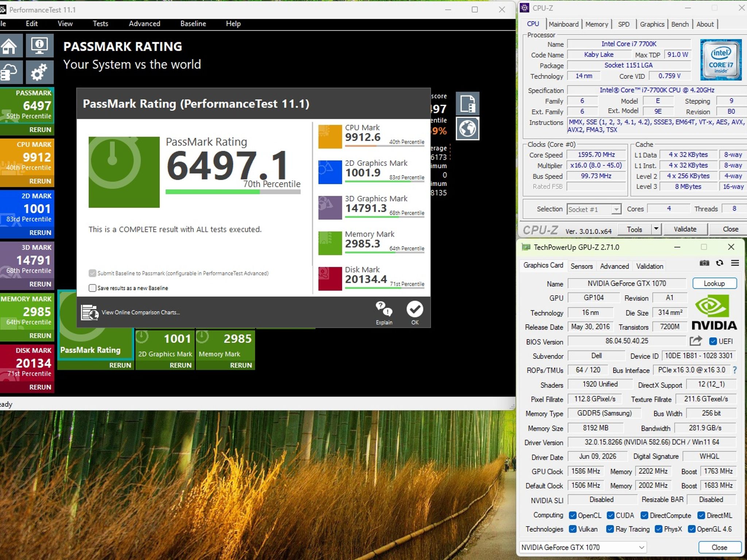Enable Save results as a new Baseline
Viewport: 747px width, 560px height.
tap(92, 288)
